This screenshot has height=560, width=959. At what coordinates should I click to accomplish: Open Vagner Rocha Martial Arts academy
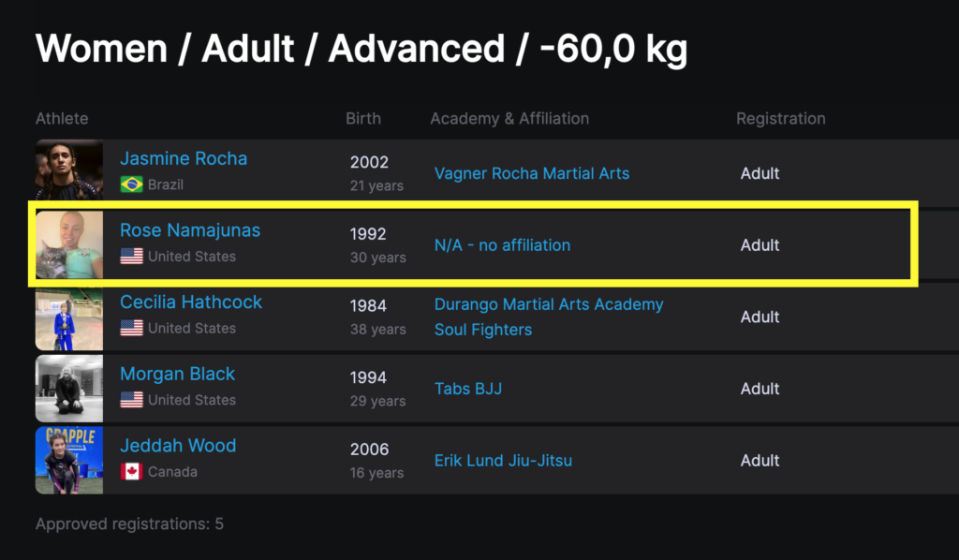point(532,173)
